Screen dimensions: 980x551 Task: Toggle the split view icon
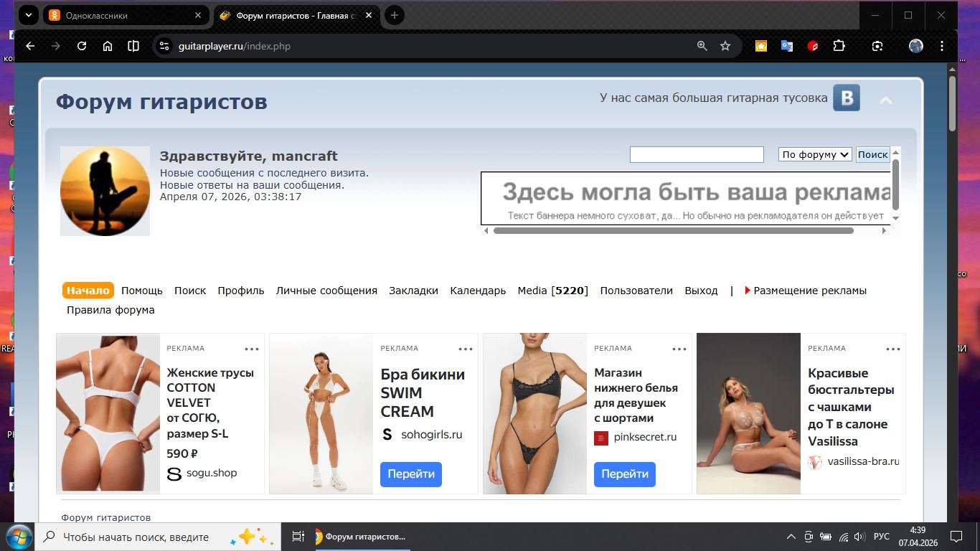[133, 46]
